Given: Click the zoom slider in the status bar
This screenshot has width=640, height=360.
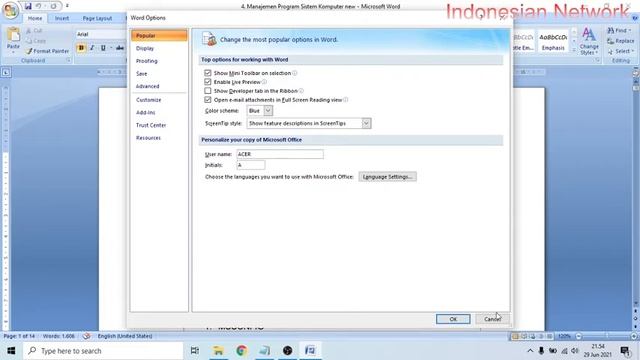Looking at the screenshot, I should 606,336.
